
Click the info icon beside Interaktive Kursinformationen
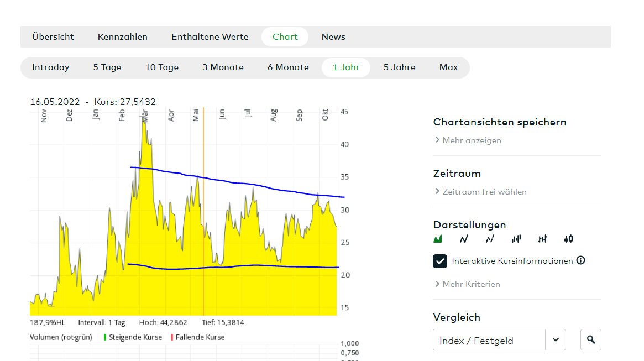tap(580, 260)
